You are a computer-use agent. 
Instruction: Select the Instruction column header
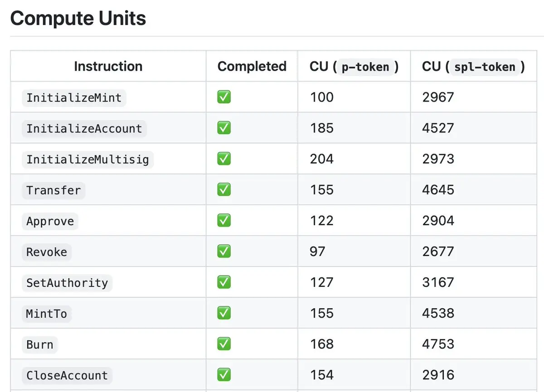pos(108,67)
